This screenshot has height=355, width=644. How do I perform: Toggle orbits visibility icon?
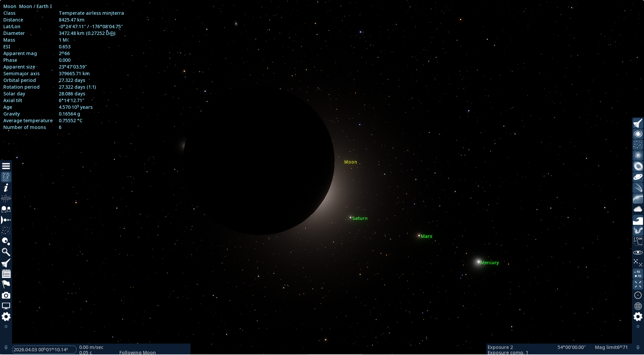pos(638,252)
